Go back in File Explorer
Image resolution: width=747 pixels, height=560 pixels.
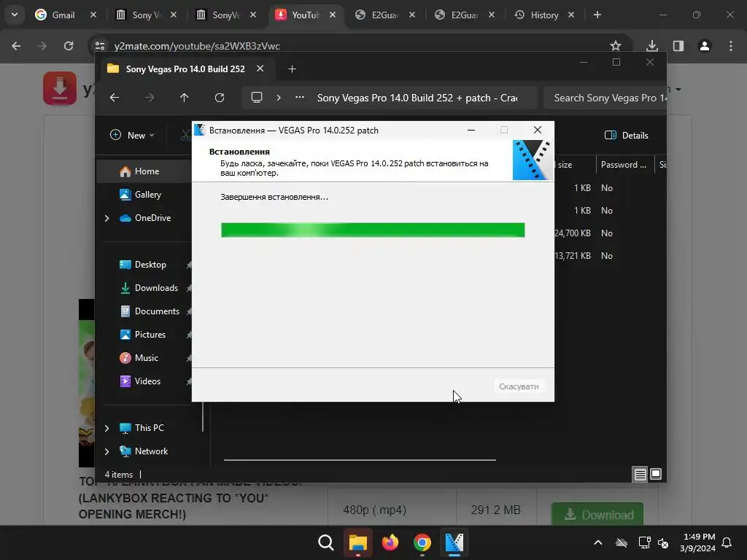pyautogui.click(x=115, y=98)
